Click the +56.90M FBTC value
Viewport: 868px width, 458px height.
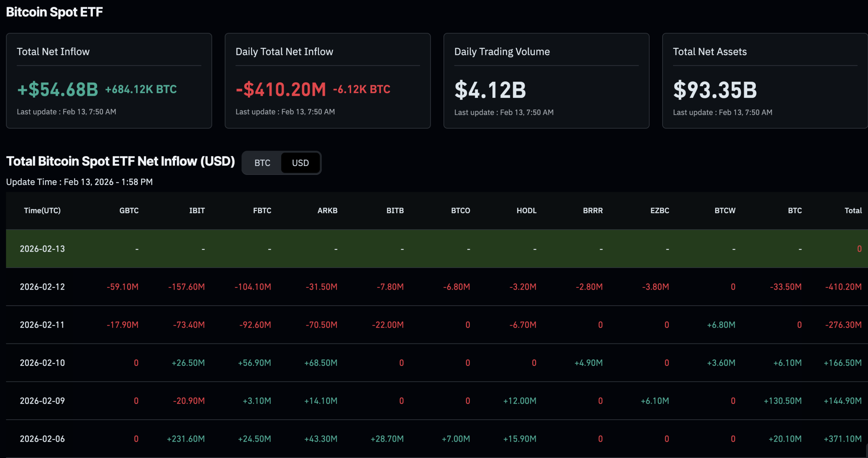click(255, 362)
